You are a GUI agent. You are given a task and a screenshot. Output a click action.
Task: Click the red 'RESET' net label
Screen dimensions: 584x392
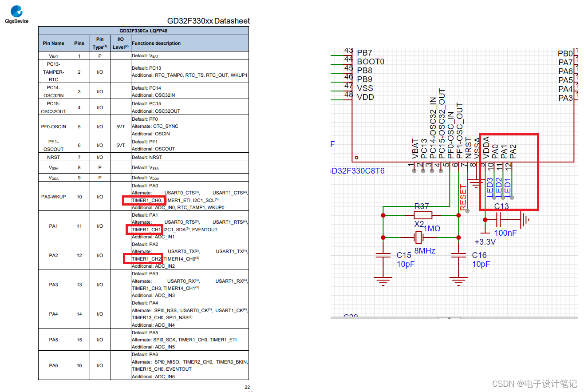pyautogui.click(x=463, y=197)
